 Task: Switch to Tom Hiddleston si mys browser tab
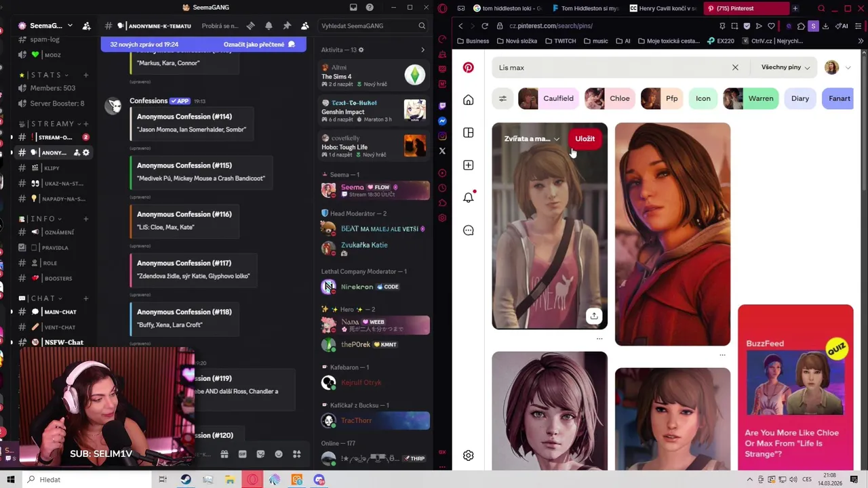click(587, 9)
